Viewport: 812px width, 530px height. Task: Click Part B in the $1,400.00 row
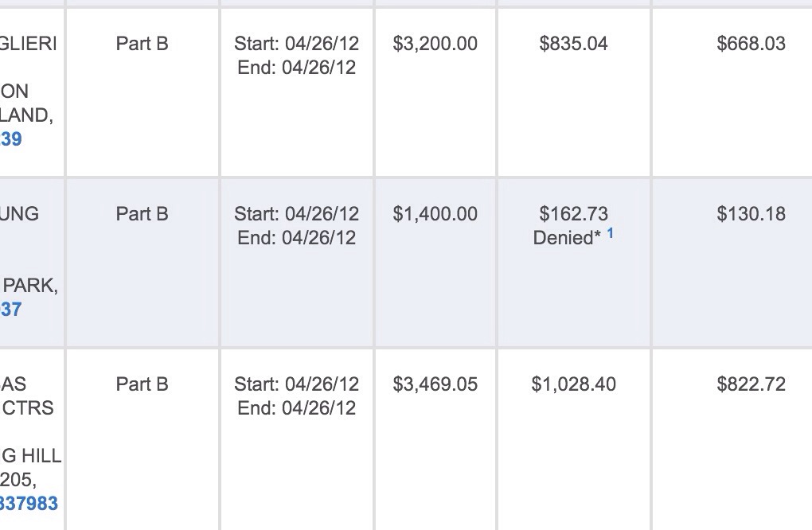(x=142, y=214)
